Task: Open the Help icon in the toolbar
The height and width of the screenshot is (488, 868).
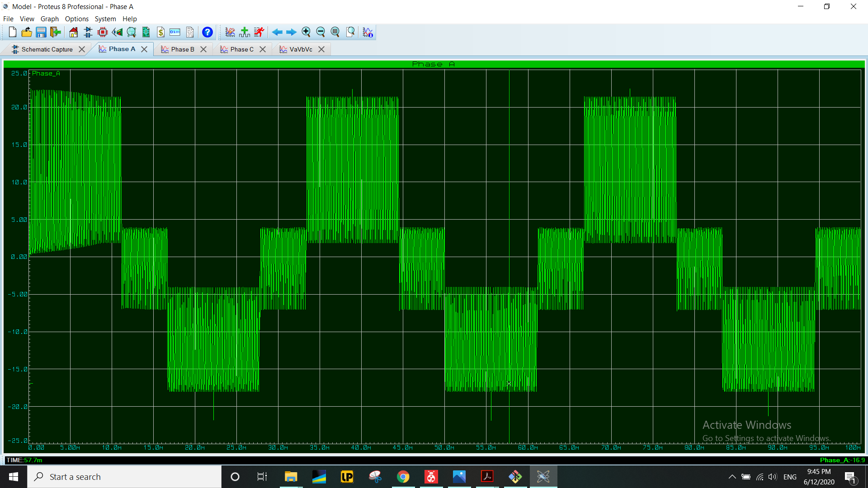Action: tap(207, 32)
